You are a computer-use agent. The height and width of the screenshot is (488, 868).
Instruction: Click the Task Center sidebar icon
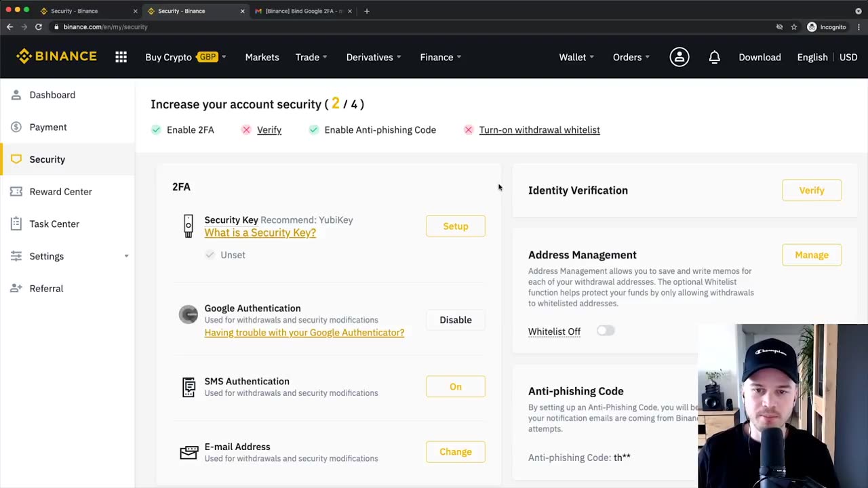tap(16, 224)
